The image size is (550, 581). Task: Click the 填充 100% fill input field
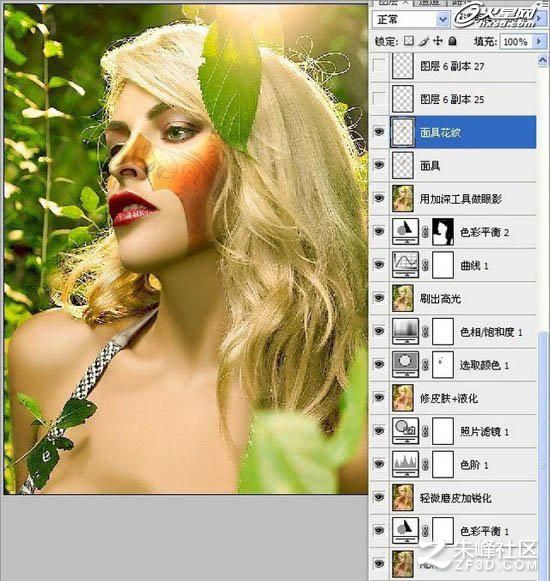516,41
